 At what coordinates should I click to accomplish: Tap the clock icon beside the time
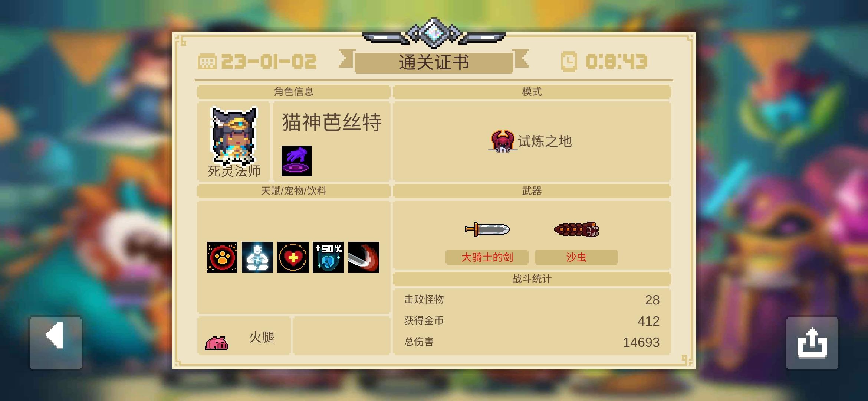click(569, 62)
